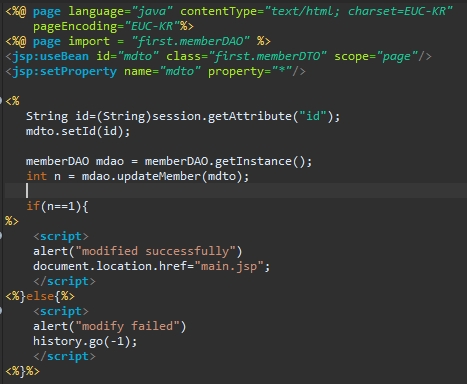467x384 pixels.
Task: Click the 'else' keyword in '<%}else{%>'
Action: pyautogui.click(x=40, y=296)
